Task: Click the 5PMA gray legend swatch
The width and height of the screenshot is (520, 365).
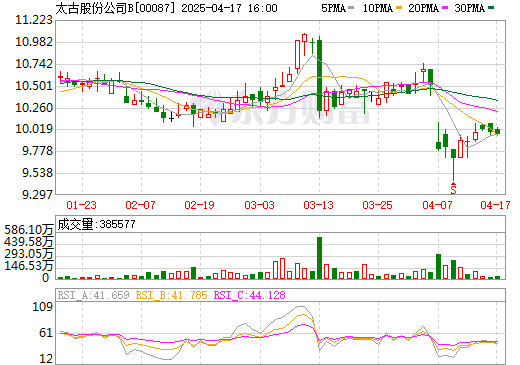Action: point(351,7)
